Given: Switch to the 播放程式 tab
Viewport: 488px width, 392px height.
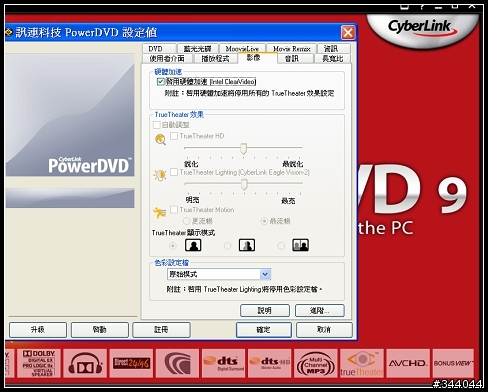Looking at the screenshot, I should point(215,59).
